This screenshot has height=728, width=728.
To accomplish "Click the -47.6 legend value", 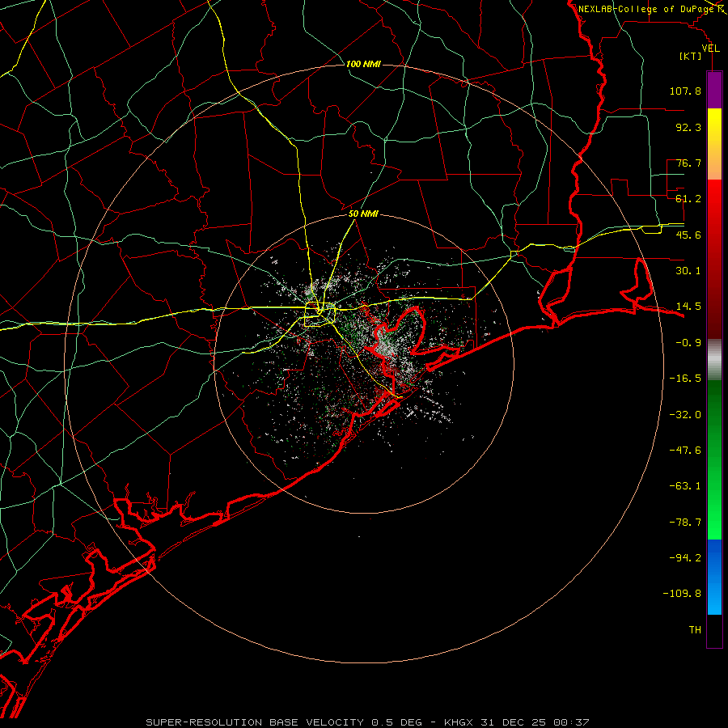I will coord(685,451).
